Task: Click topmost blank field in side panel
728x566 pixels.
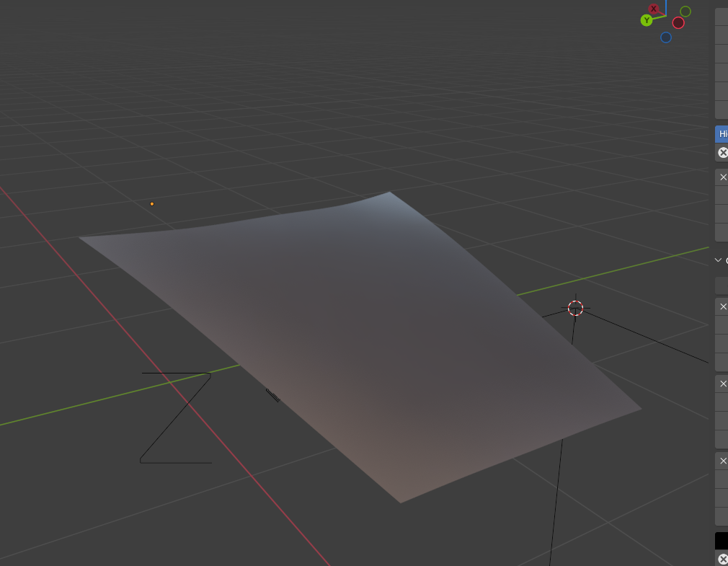Action: coord(722,17)
